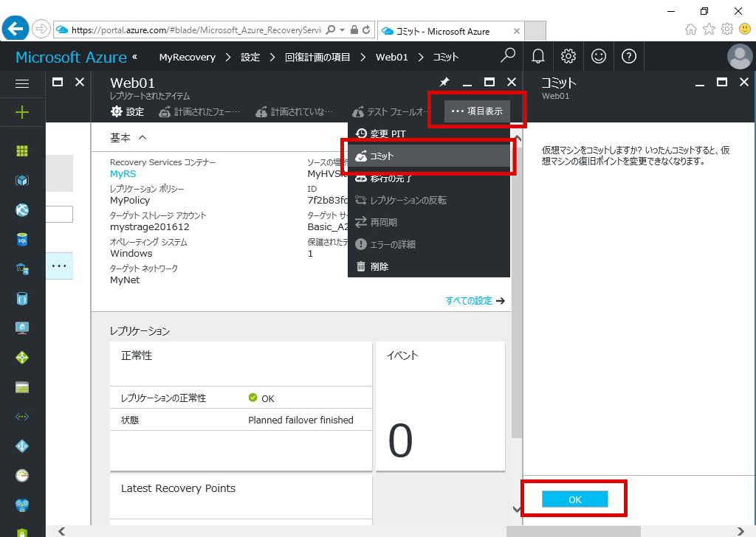
Task: Click the ellipsis button in the left blade
Action: [x=59, y=266]
